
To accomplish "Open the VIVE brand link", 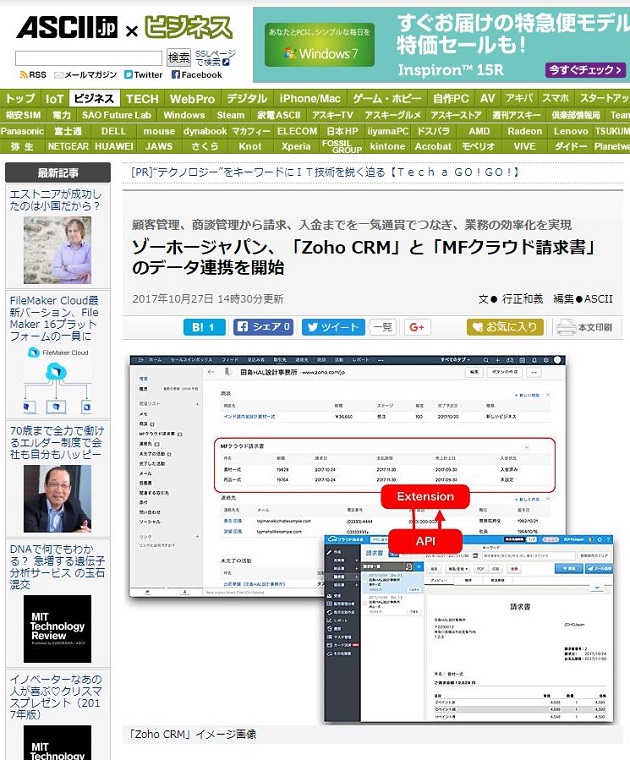I will click(x=524, y=146).
